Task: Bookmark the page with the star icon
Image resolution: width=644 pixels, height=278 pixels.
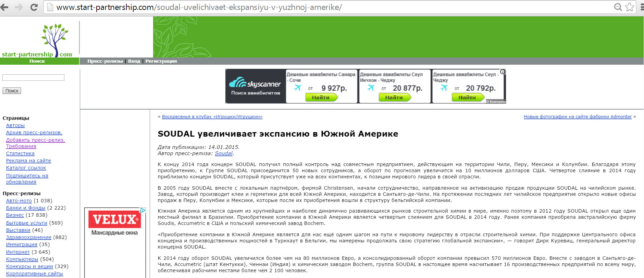Action: 630,7
